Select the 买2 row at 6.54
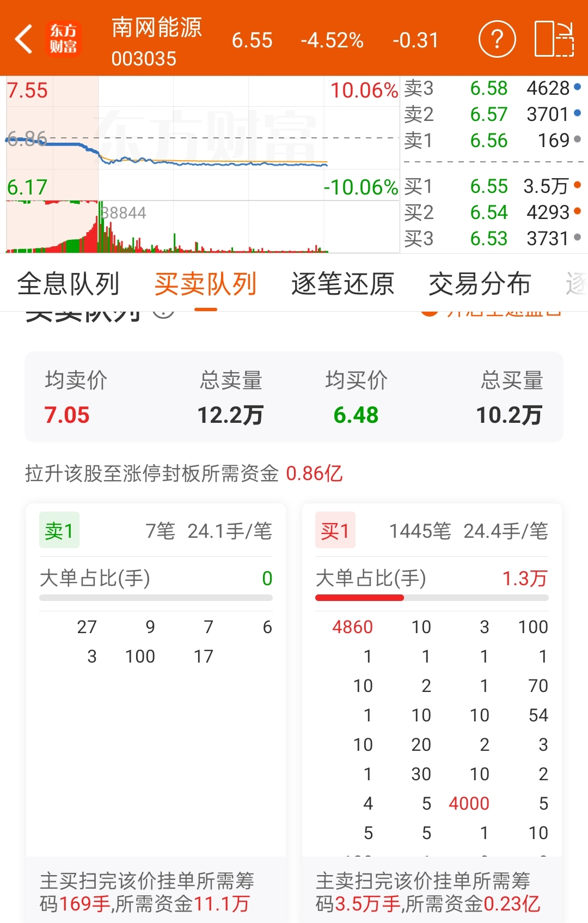Viewport: 588px width, 923px height. [494, 212]
